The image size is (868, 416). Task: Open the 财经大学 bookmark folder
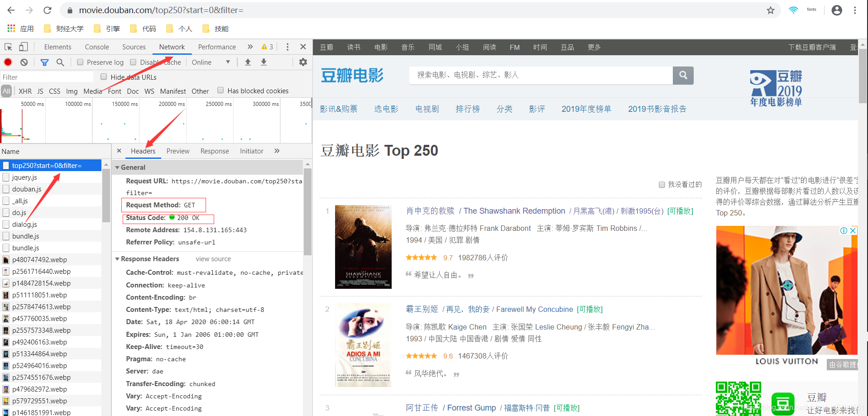pos(64,29)
